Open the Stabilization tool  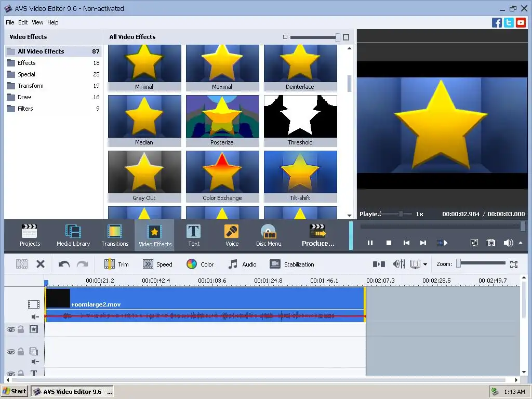(x=292, y=264)
